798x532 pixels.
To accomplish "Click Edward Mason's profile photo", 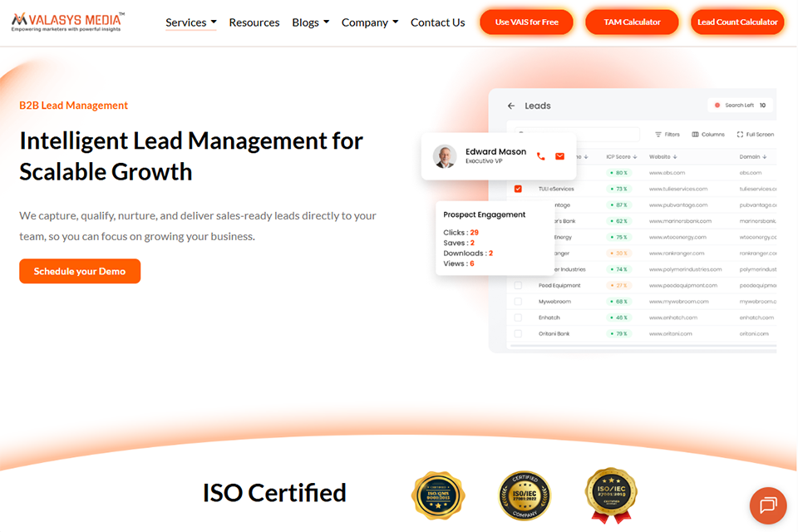I will [445, 156].
